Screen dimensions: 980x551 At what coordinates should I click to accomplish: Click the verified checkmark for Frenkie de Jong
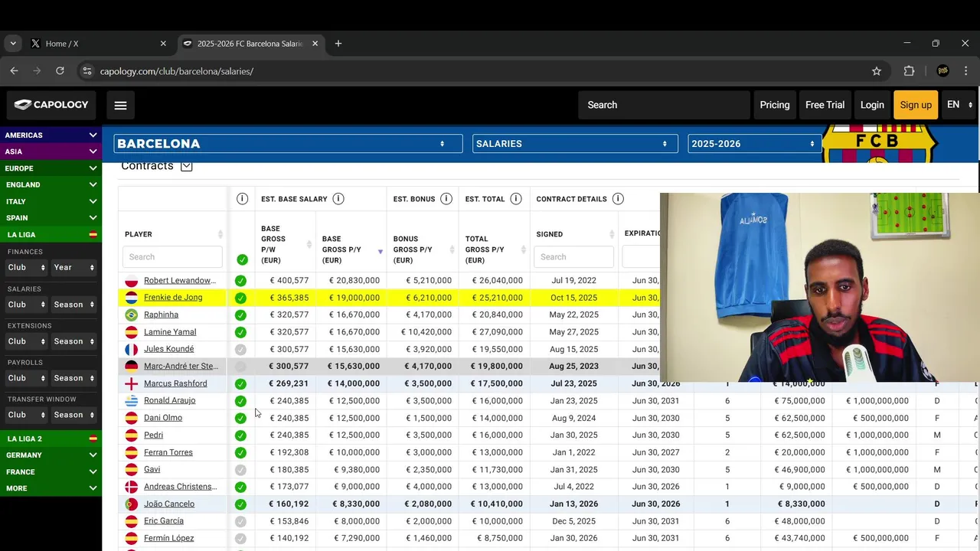240,298
